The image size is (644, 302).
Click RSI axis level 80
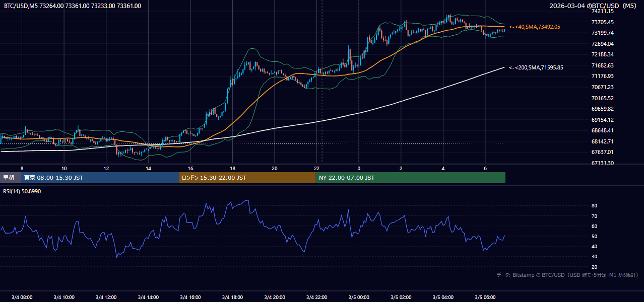595,206
